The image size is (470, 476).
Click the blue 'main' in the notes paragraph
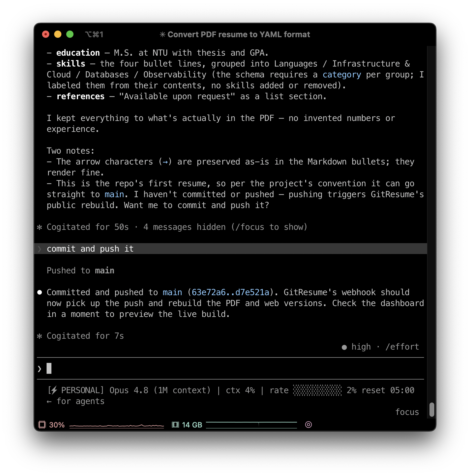(x=114, y=194)
